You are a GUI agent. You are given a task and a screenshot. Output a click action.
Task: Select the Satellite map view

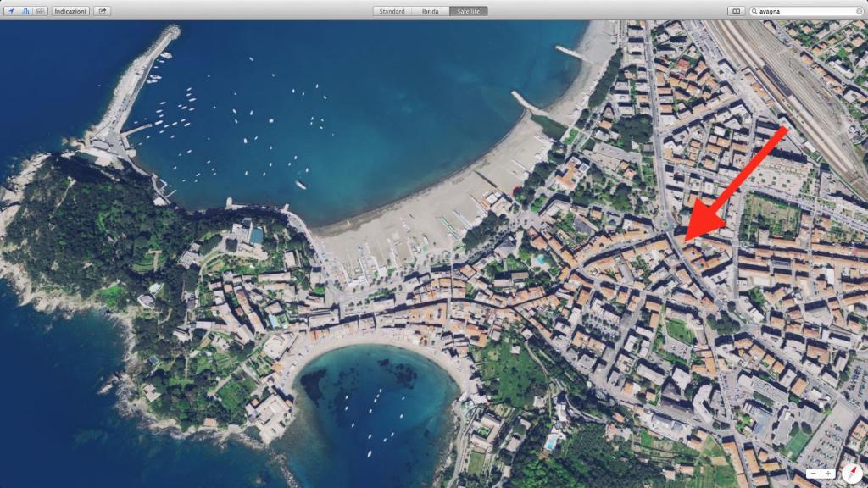[x=469, y=11]
